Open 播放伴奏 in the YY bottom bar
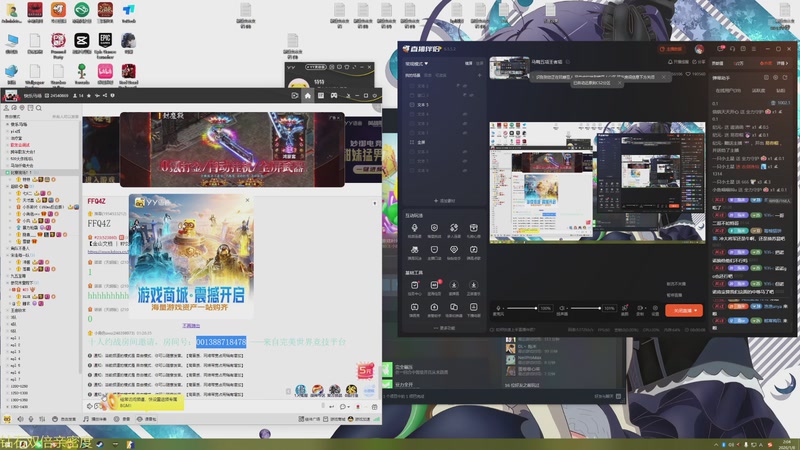This screenshot has height=450, width=800. 95,419
